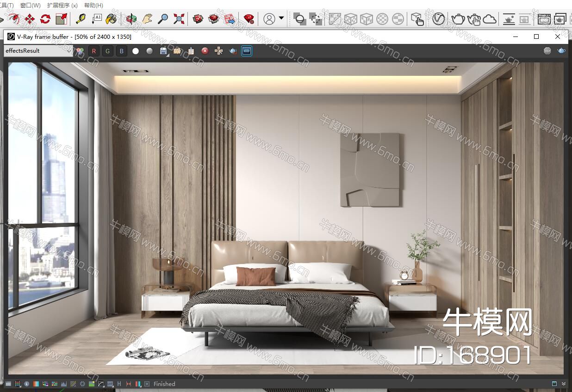Expand the user account dropdown arrow
Image resolution: width=572 pixels, height=392 pixels.
(281, 18)
